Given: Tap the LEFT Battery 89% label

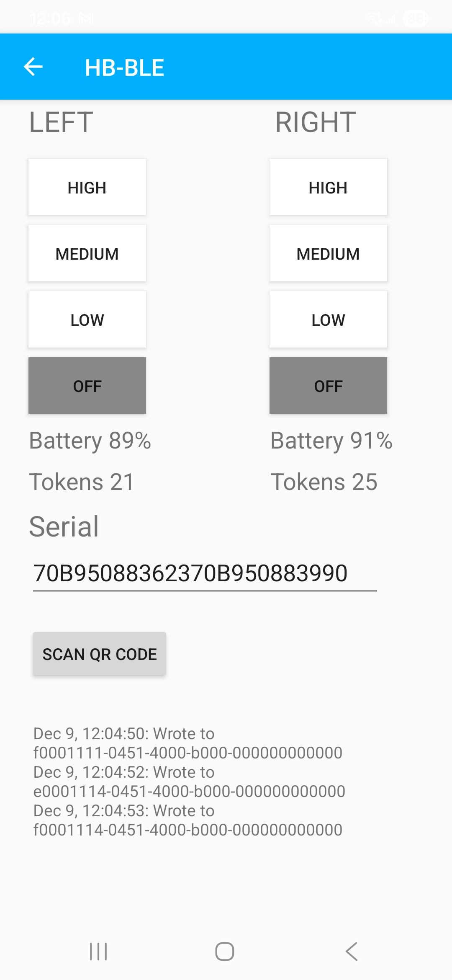Looking at the screenshot, I should tap(90, 441).
